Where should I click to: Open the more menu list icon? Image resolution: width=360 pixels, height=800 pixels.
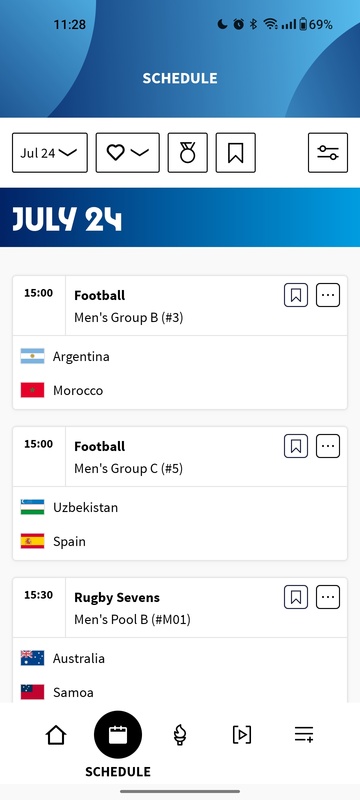(304, 735)
